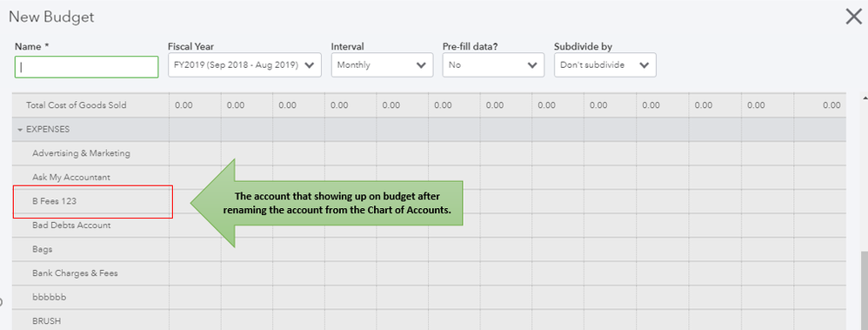Click the Subdivide by label
This screenshot has height=330, width=868.
[583, 47]
